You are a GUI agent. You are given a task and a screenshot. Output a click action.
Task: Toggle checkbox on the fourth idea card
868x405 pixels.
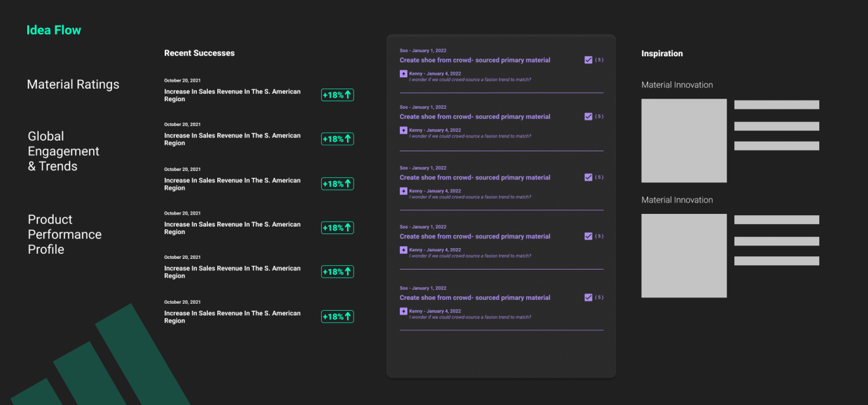pyautogui.click(x=588, y=236)
